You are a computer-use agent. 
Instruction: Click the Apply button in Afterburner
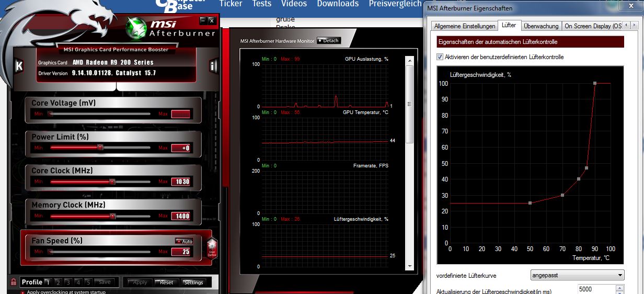(x=140, y=282)
